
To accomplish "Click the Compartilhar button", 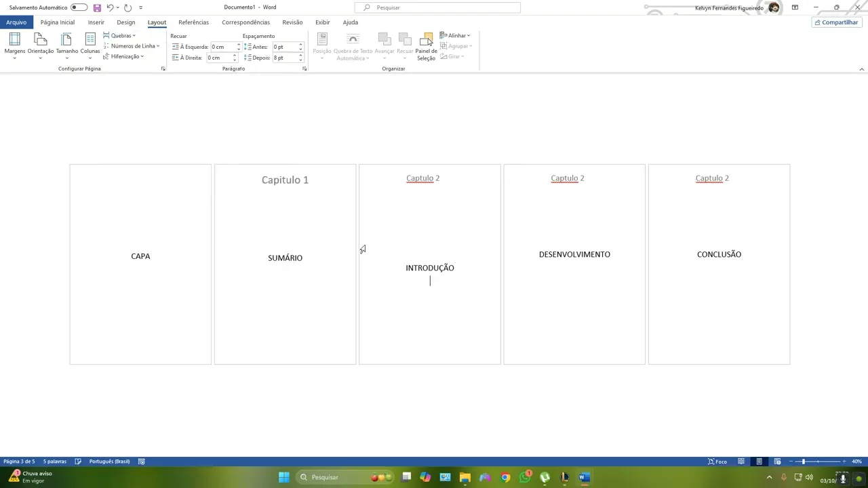I will [x=836, y=22].
